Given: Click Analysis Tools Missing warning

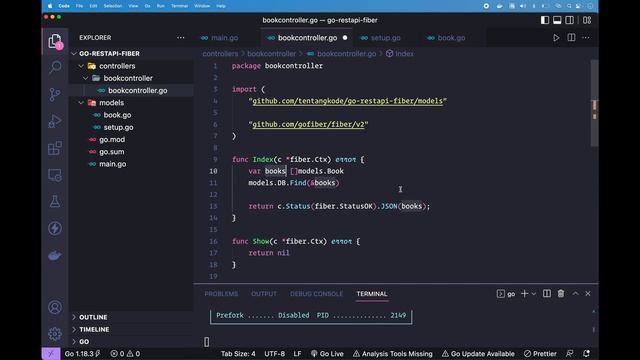Looking at the screenshot, I should click(393, 353).
